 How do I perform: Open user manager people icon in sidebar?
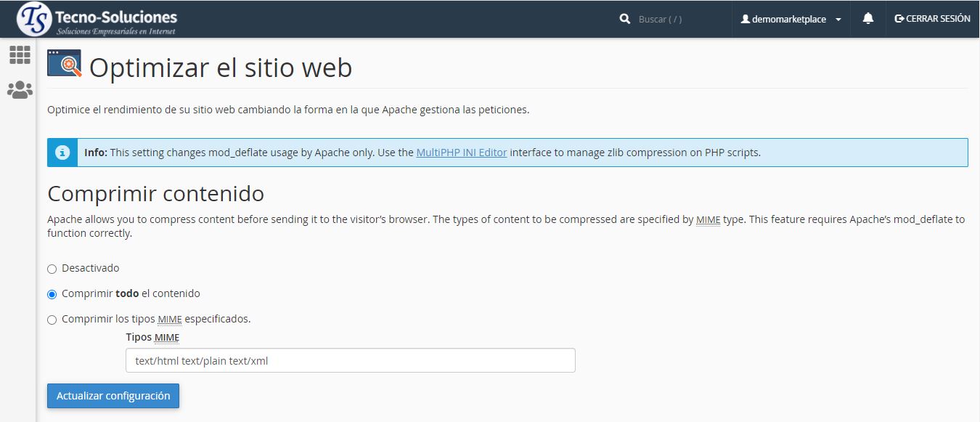click(x=20, y=90)
